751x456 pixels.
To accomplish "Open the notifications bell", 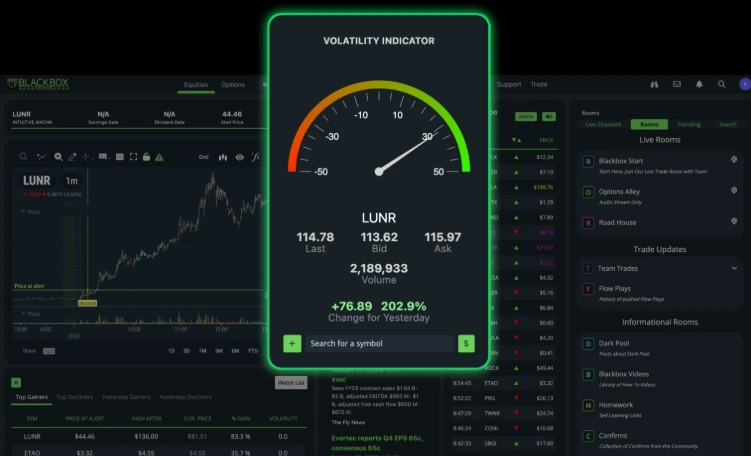I will pos(699,84).
